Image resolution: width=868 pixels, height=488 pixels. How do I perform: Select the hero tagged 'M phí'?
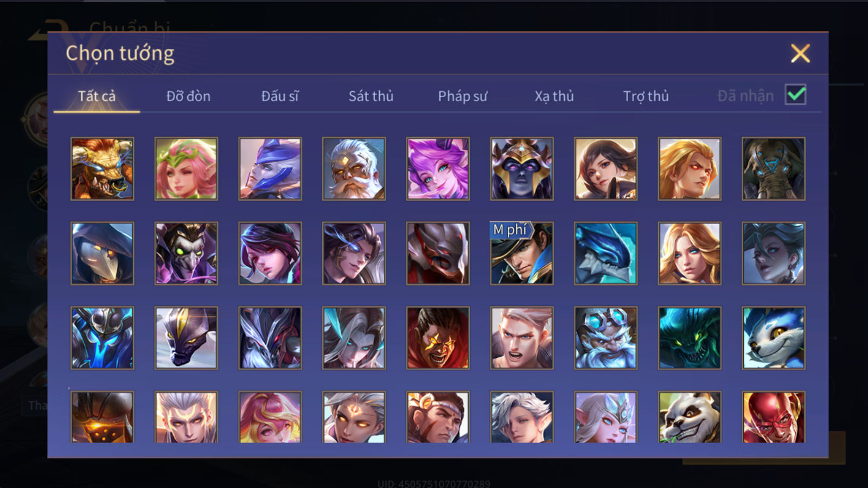click(522, 253)
